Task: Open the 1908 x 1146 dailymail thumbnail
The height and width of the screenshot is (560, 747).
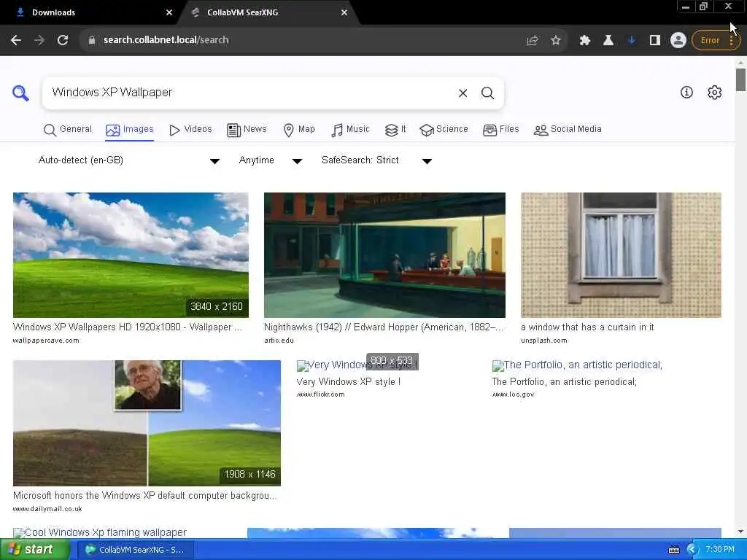Action: tap(147, 423)
